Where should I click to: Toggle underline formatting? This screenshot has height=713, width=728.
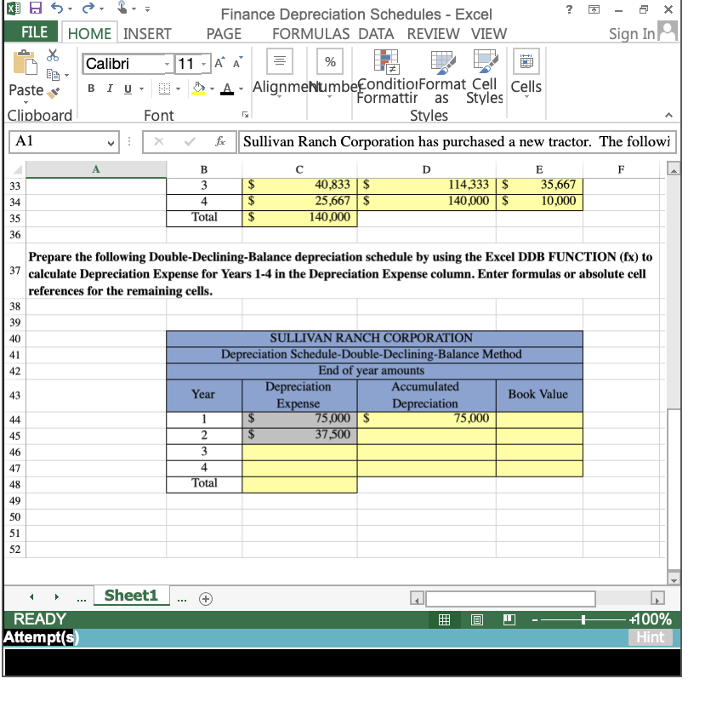[128, 88]
